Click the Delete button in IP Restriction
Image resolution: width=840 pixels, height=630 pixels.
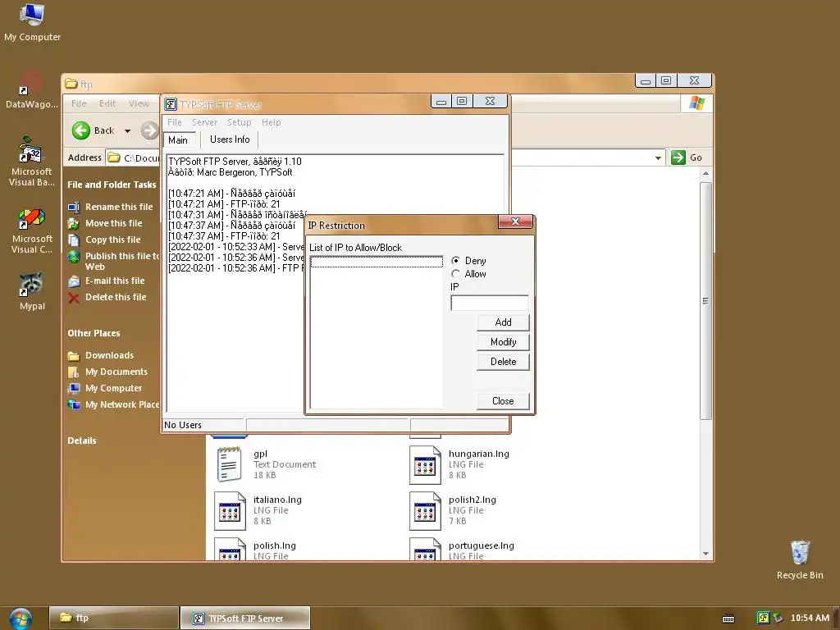[x=503, y=362]
